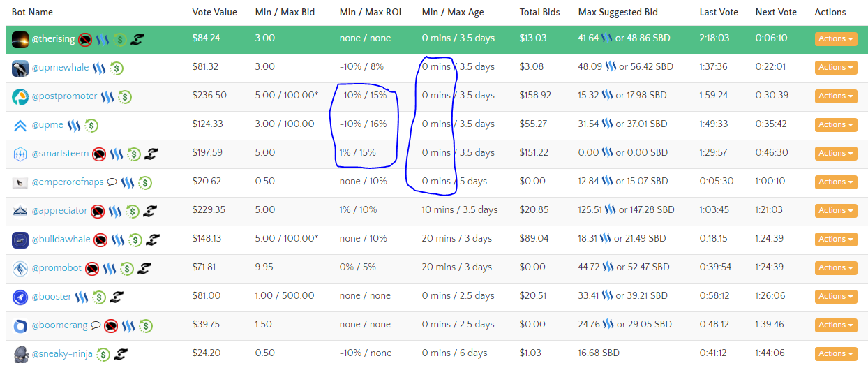Click the Total Bids column header
This screenshot has height=368, width=868.
tap(541, 12)
